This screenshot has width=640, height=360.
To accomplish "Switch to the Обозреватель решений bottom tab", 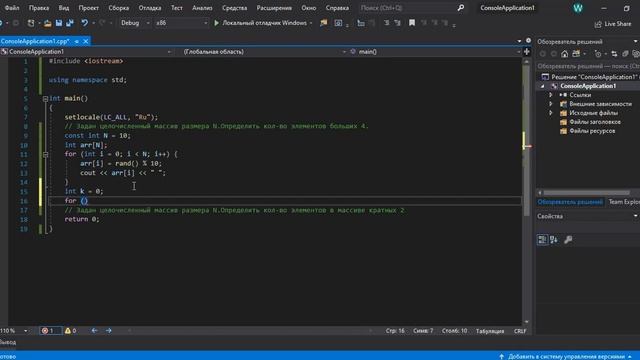I will [570, 202].
